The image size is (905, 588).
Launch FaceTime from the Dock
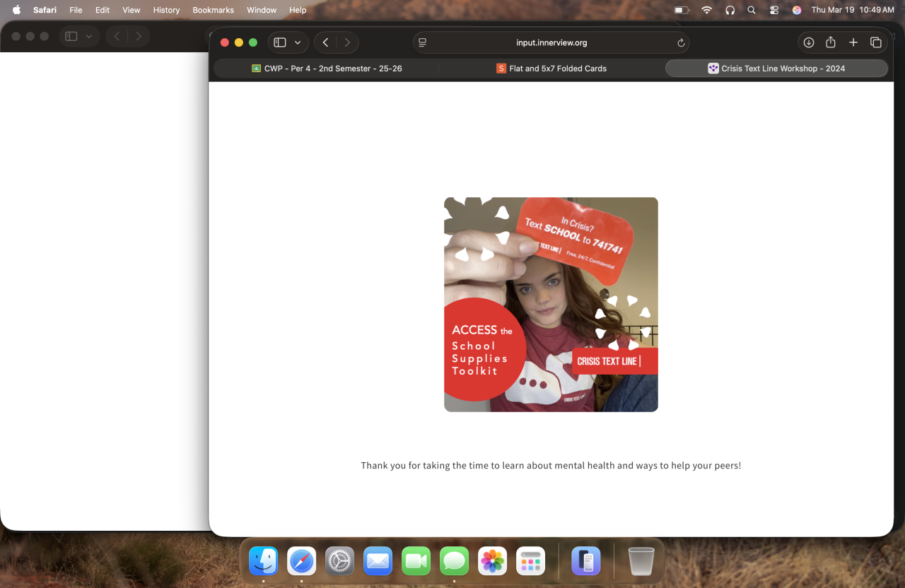pos(416,561)
